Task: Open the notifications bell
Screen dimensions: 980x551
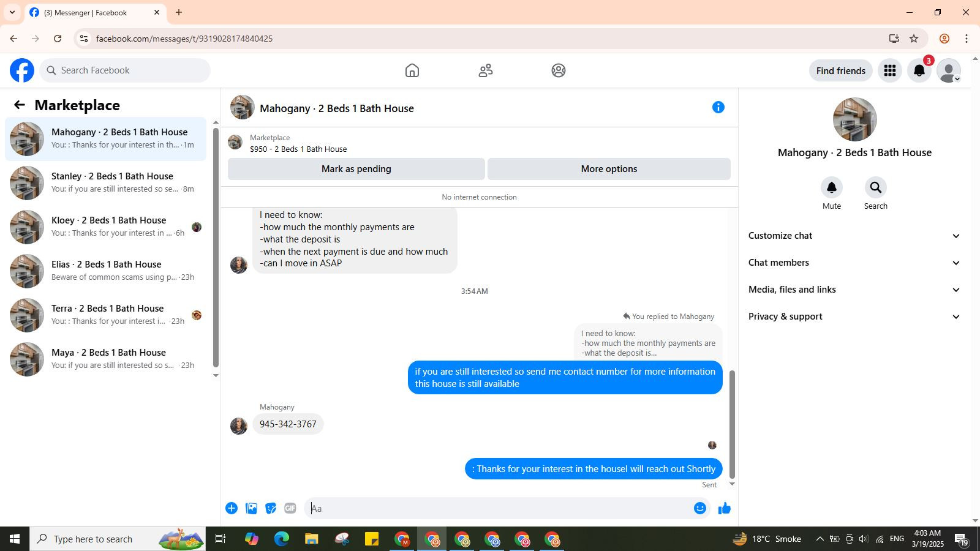Action: click(x=919, y=70)
